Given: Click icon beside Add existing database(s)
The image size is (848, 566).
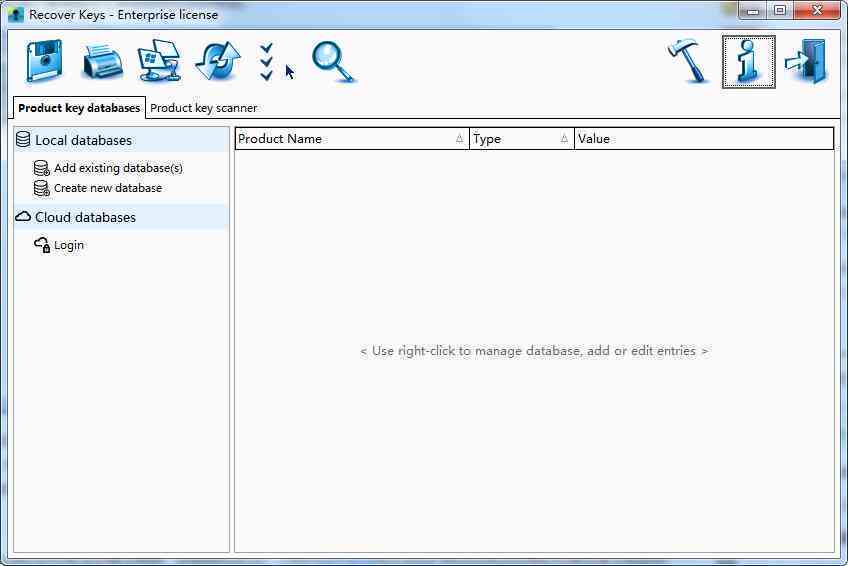Looking at the screenshot, I should [42, 168].
